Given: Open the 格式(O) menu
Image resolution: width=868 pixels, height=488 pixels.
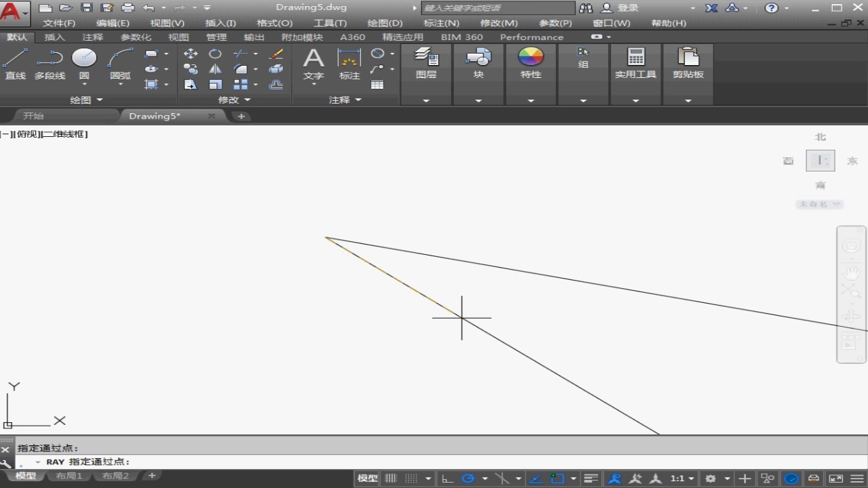Looking at the screenshot, I should point(275,23).
